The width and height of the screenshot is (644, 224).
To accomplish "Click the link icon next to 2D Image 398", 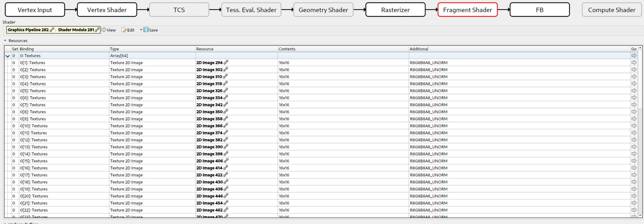I will click(x=226, y=153).
